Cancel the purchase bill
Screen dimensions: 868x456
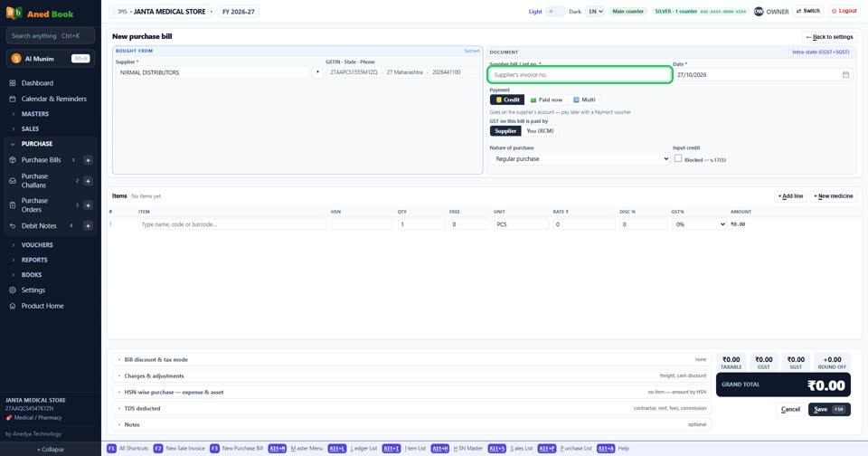790,410
